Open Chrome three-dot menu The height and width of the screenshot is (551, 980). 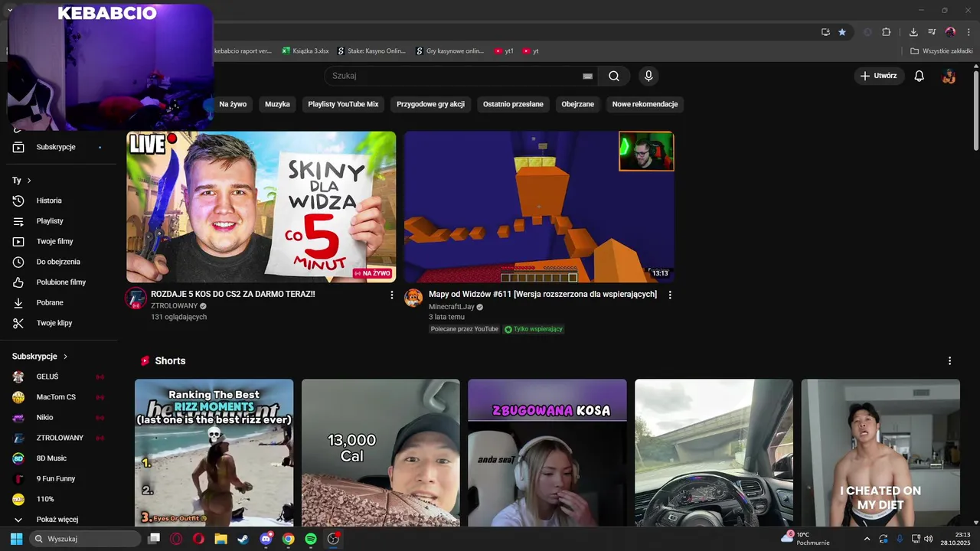coord(969,32)
